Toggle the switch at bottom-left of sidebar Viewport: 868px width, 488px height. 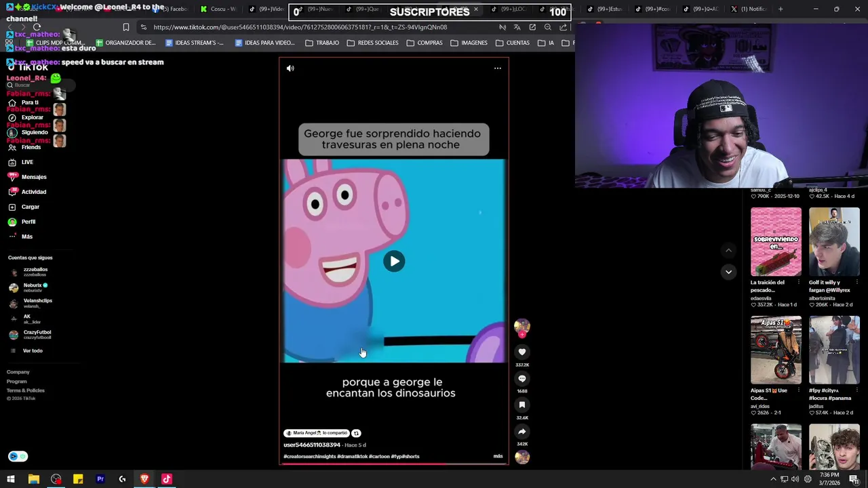[x=18, y=456]
